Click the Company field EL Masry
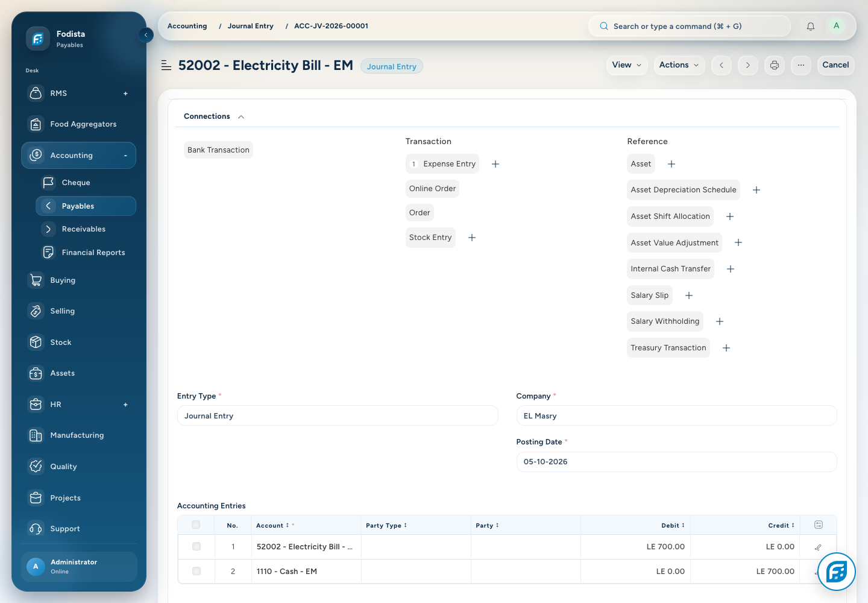This screenshot has height=603, width=868. pyautogui.click(x=676, y=416)
